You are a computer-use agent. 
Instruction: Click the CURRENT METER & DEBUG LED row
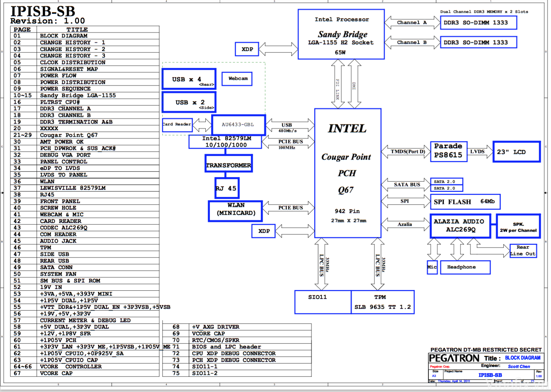85,321
